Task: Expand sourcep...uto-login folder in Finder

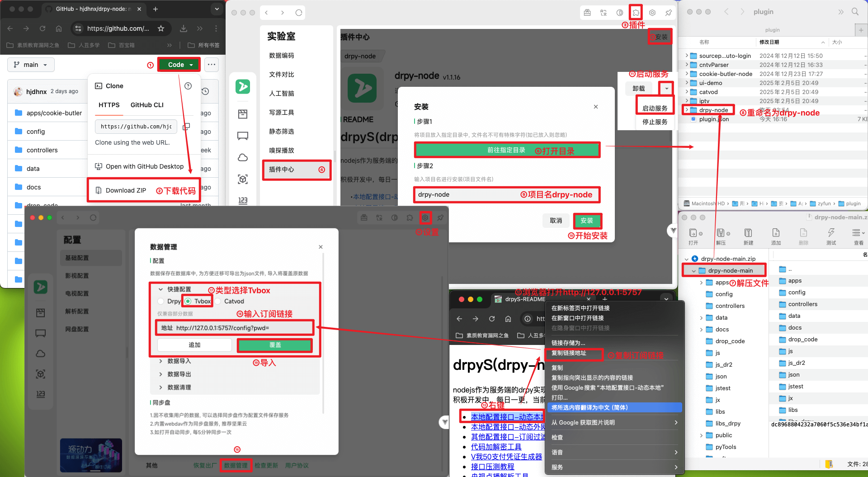Action: 687,56
